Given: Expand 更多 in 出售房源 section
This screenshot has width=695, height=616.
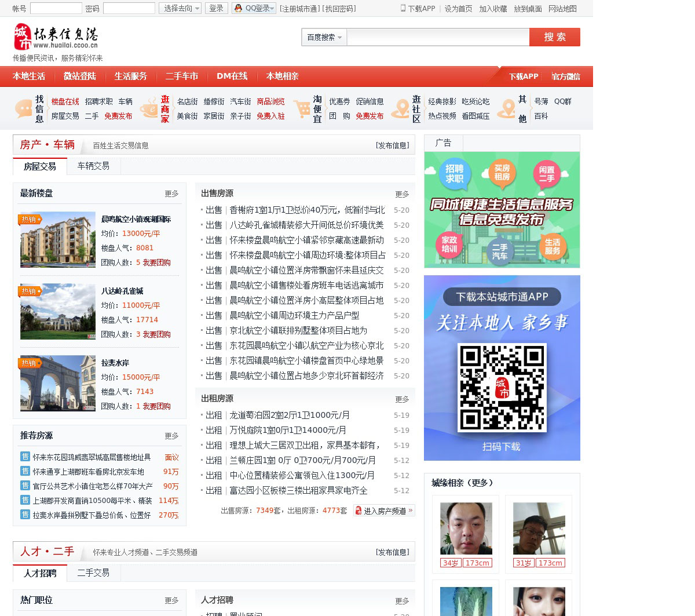Looking at the screenshot, I should click(402, 194).
